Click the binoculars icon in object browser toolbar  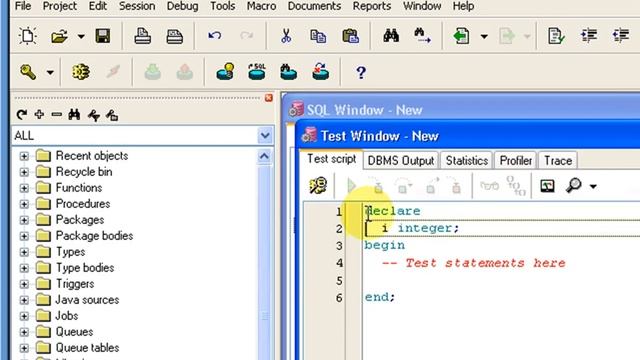(74, 115)
